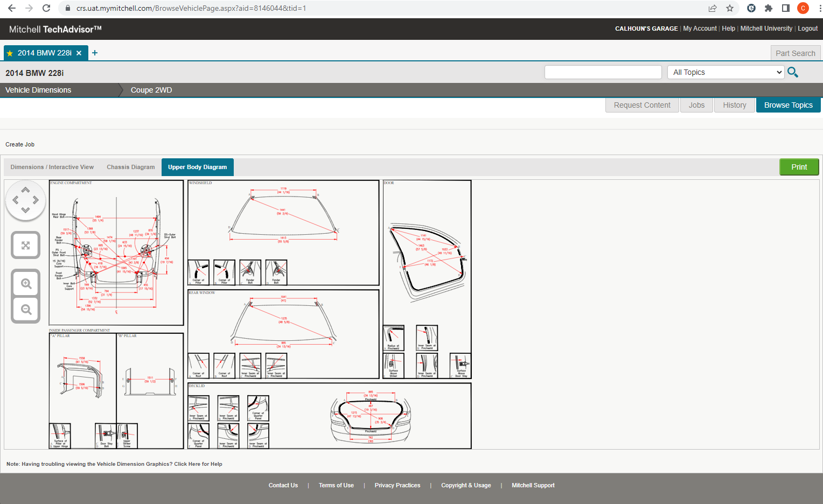Screen dimensions: 823x504
Task: Click the pan up arrow
Action: [25, 190]
